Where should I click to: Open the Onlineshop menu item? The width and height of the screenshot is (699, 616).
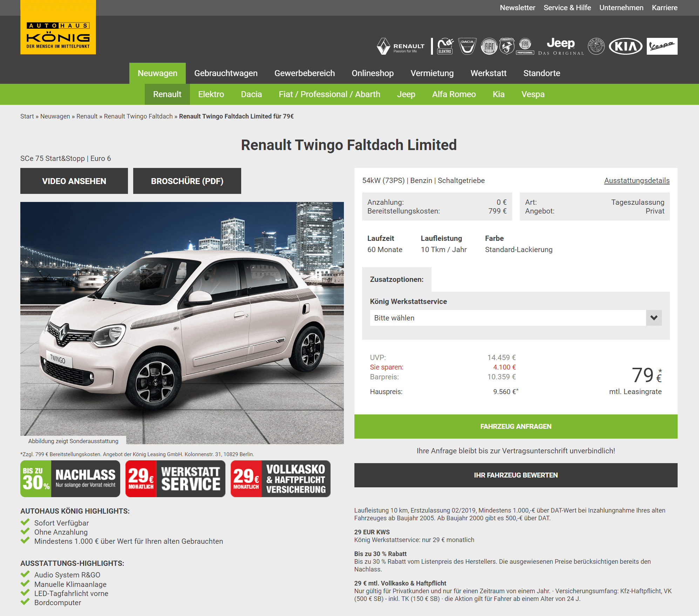click(373, 73)
